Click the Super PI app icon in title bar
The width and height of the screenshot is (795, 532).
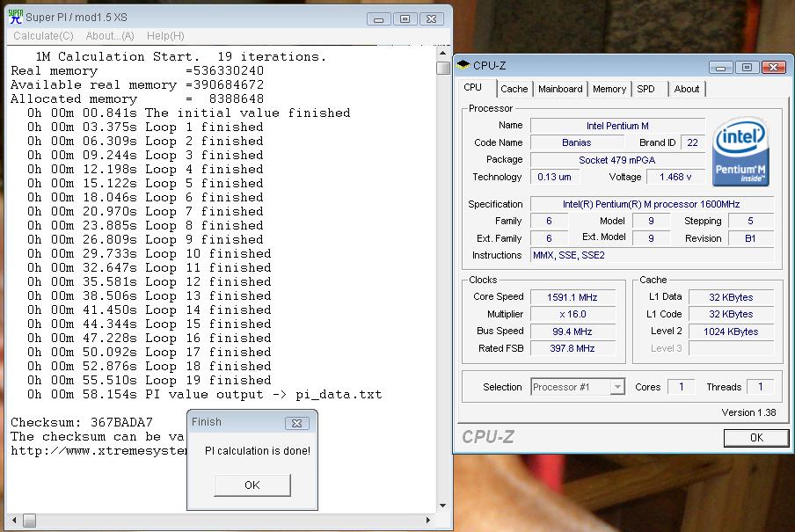[x=16, y=17]
